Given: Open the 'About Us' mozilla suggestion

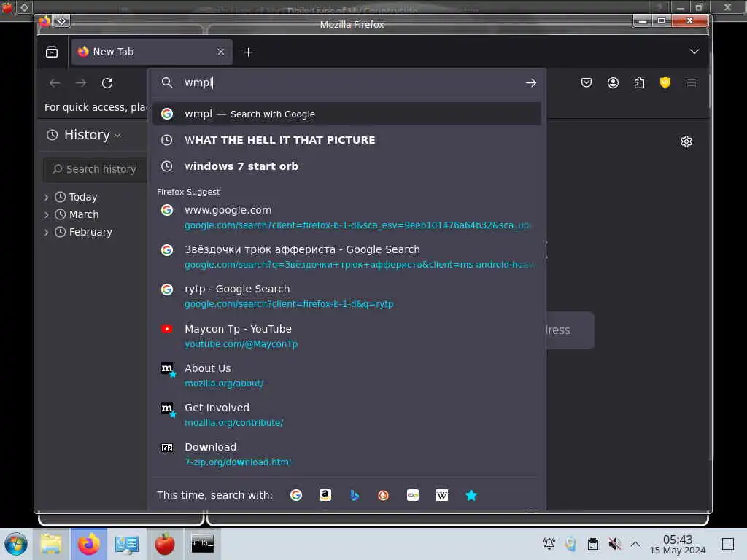Looking at the screenshot, I should pyautogui.click(x=347, y=376).
